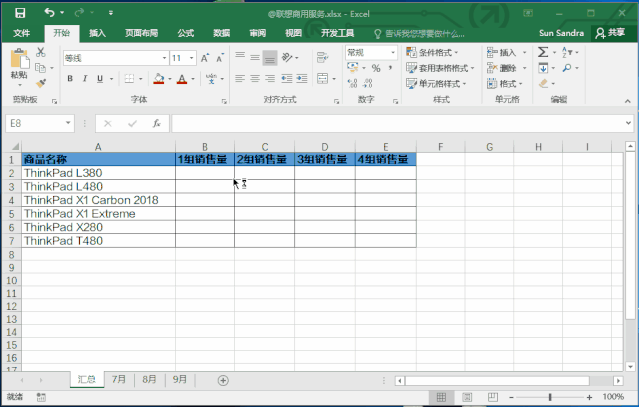Click the Paste clipboard icon
The height and width of the screenshot is (407, 639).
tap(19, 59)
